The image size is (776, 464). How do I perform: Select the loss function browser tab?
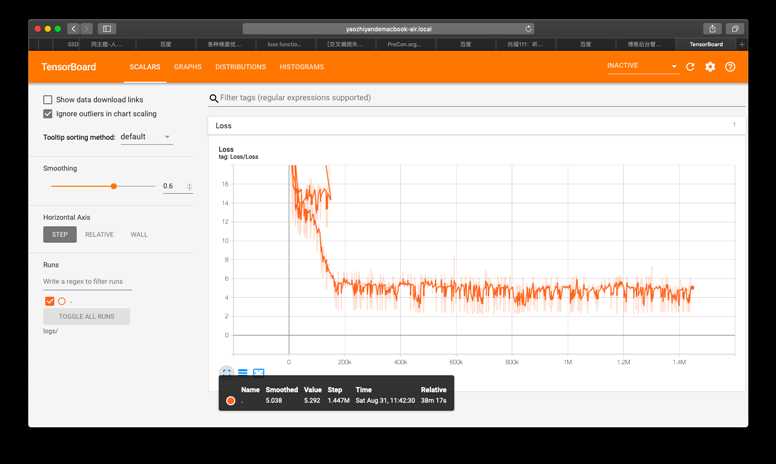click(284, 44)
